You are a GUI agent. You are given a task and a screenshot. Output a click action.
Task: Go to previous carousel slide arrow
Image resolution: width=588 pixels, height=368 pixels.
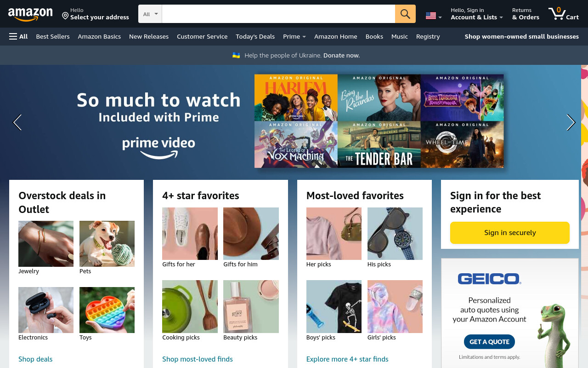tap(17, 122)
